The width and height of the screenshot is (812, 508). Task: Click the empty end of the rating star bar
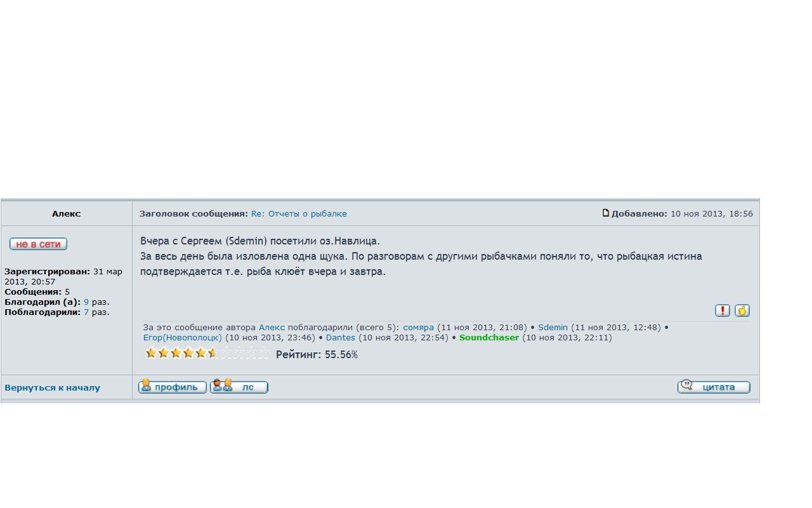(263, 353)
